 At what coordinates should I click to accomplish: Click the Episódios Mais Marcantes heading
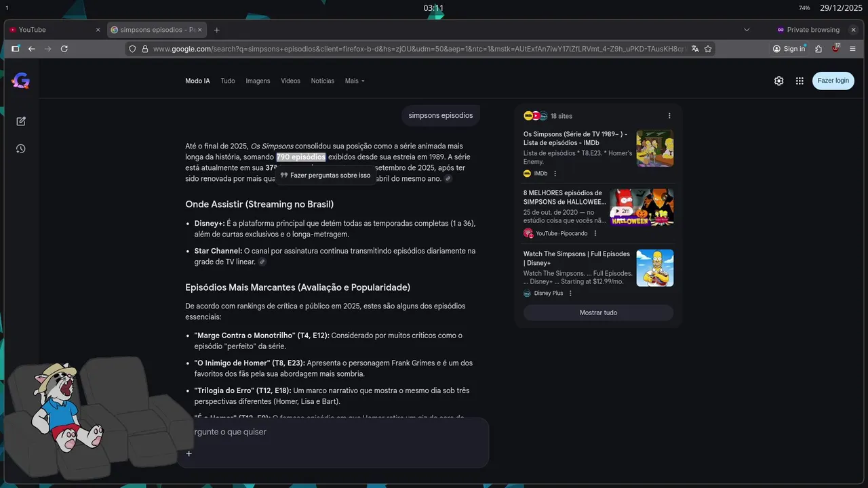pos(298,287)
